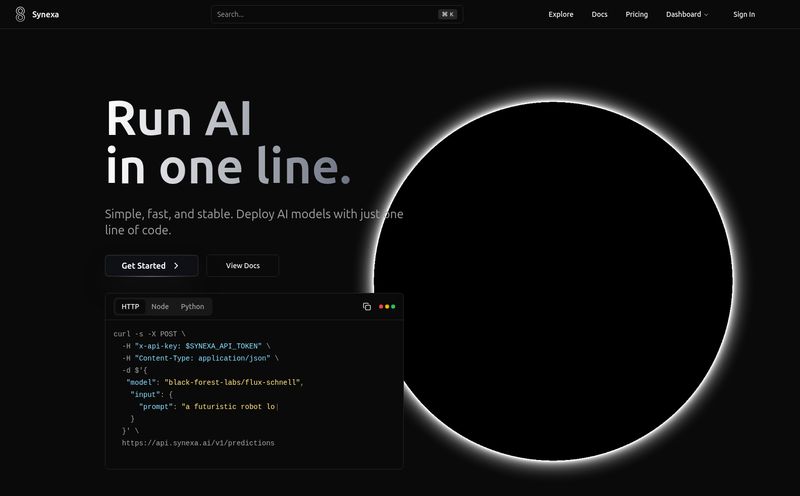Viewport: 800px width, 496px height.
Task: Click the Get Started chevron arrow
Action: click(x=176, y=266)
